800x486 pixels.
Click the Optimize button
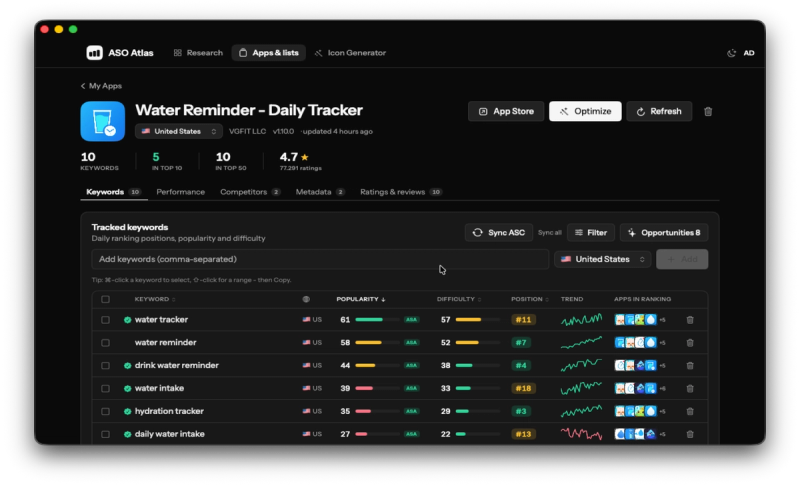click(x=585, y=111)
